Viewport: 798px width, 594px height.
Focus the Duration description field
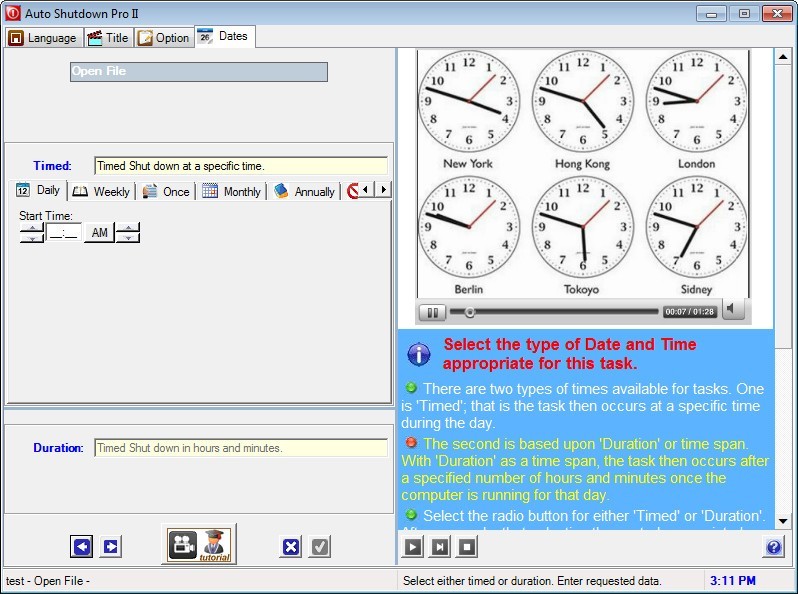(x=241, y=448)
